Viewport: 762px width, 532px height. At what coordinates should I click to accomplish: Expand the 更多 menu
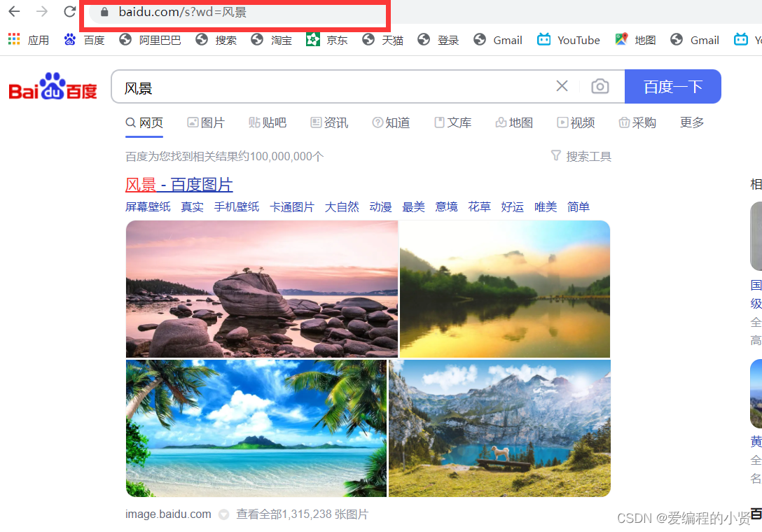pos(691,122)
